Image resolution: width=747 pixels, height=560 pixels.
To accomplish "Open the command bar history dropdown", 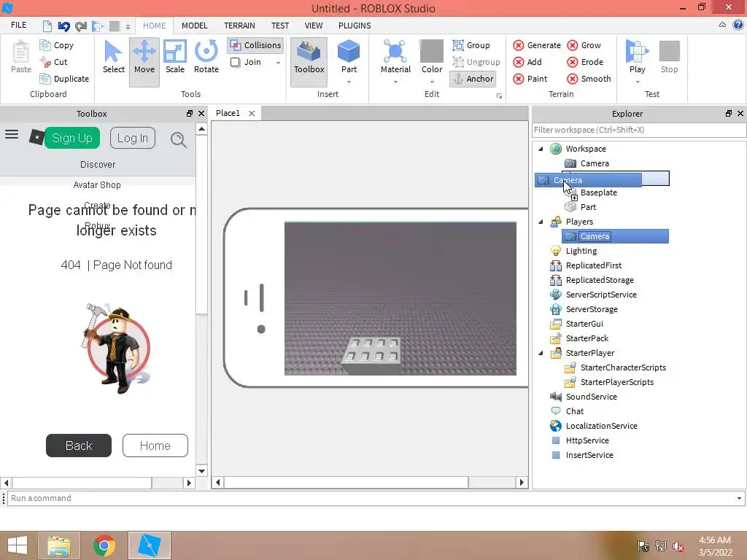I will 739,498.
